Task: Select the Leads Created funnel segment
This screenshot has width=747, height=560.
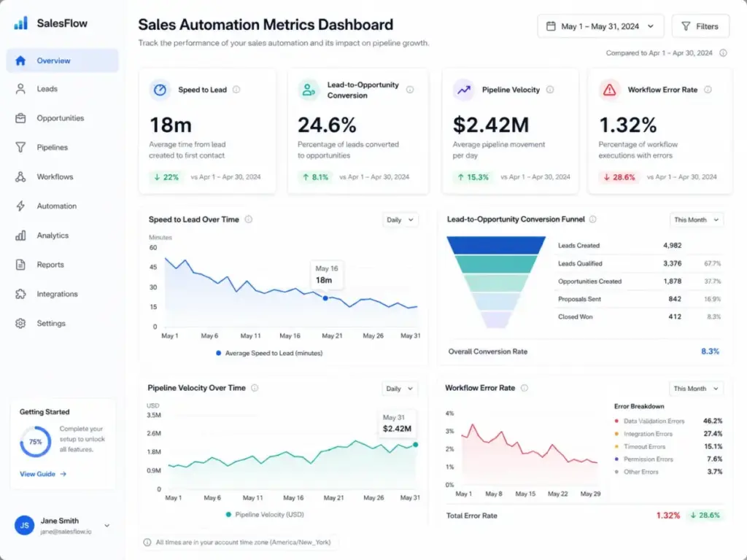Action: tap(496, 245)
